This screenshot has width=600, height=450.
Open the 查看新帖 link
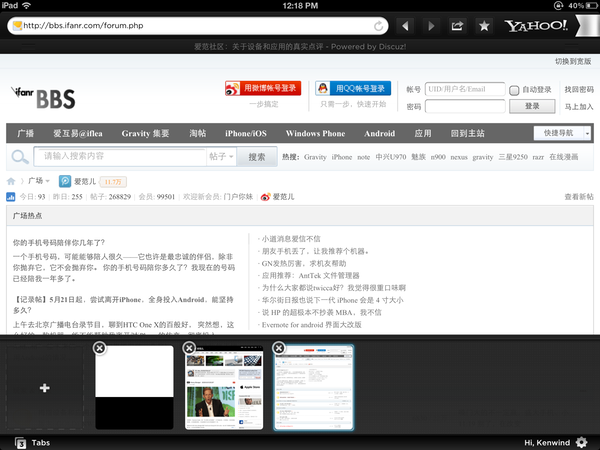[x=579, y=197]
